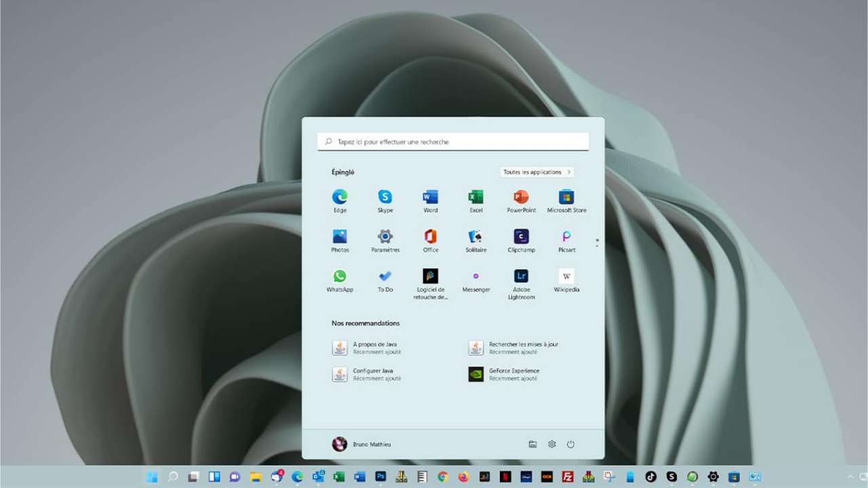Open WhatsApp from the Start menu
868x488 pixels.
(x=340, y=281)
